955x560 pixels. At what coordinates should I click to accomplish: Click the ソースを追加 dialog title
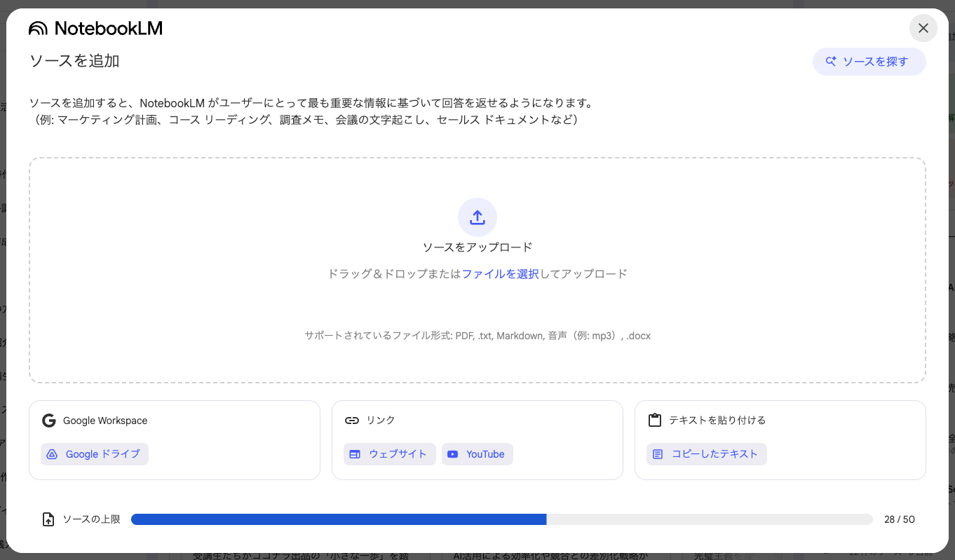pos(74,61)
